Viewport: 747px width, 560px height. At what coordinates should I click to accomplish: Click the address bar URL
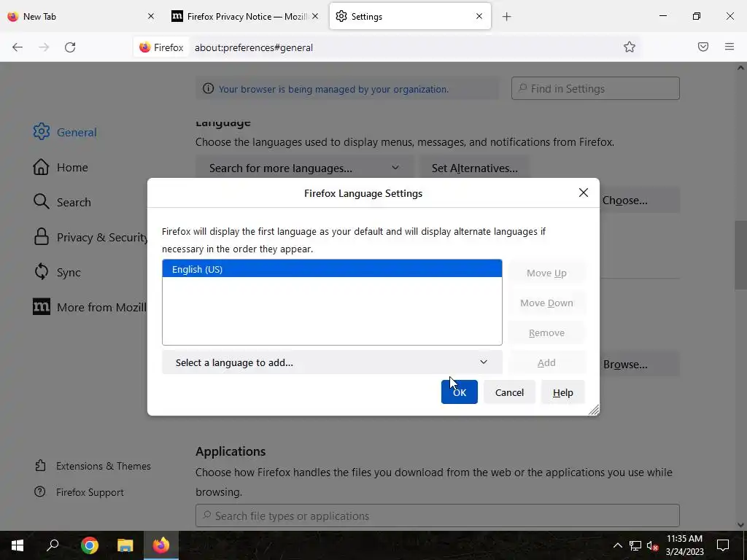point(253,47)
